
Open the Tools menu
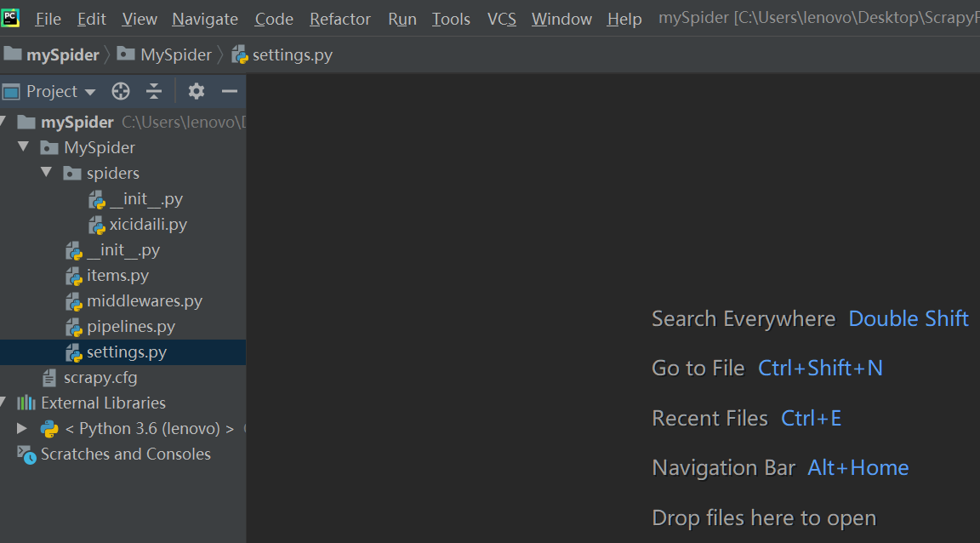(451, 20)
